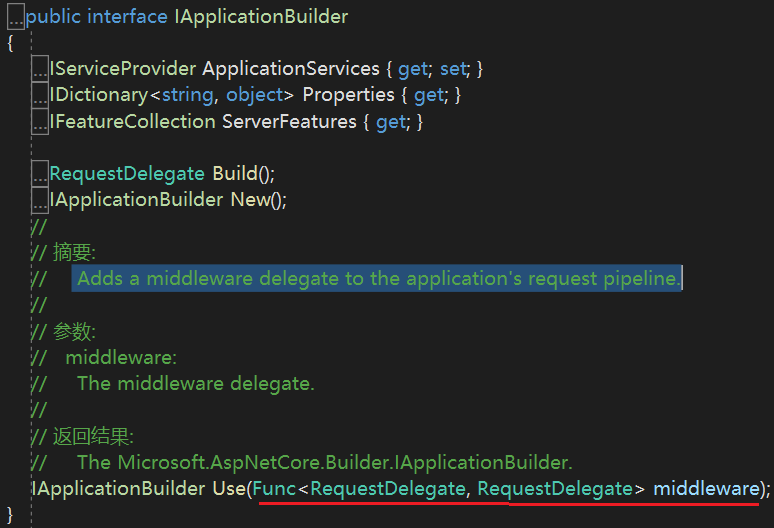Click the 'get' accessor of ServerFeatures
The height and width of the screenshot is (528, 774).
(x=391, y=122)
